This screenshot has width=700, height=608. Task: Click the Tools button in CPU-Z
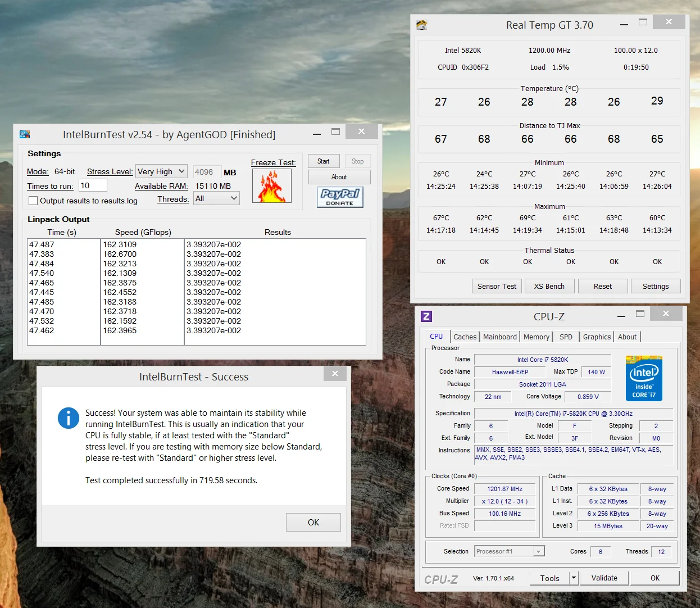point(550,578)
